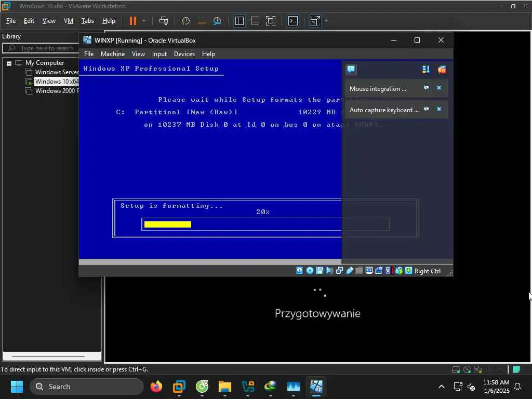Open Firefox from the taskbar
The image size is (532, 399).
[156, 387]
